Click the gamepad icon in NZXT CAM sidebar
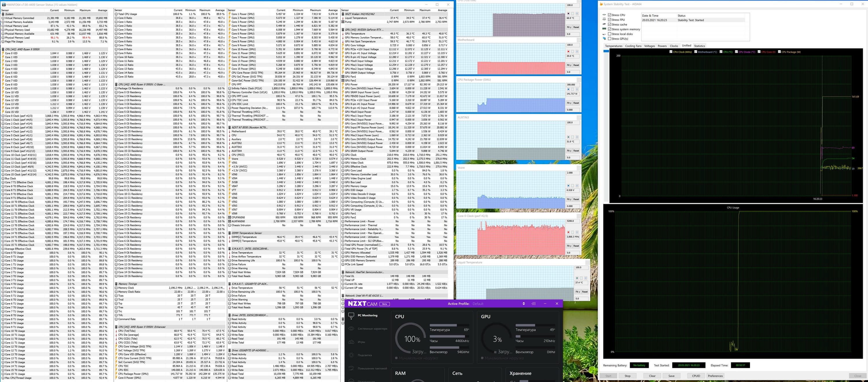The width and height of the screenshot is (868, 382). tap(351, 342)
